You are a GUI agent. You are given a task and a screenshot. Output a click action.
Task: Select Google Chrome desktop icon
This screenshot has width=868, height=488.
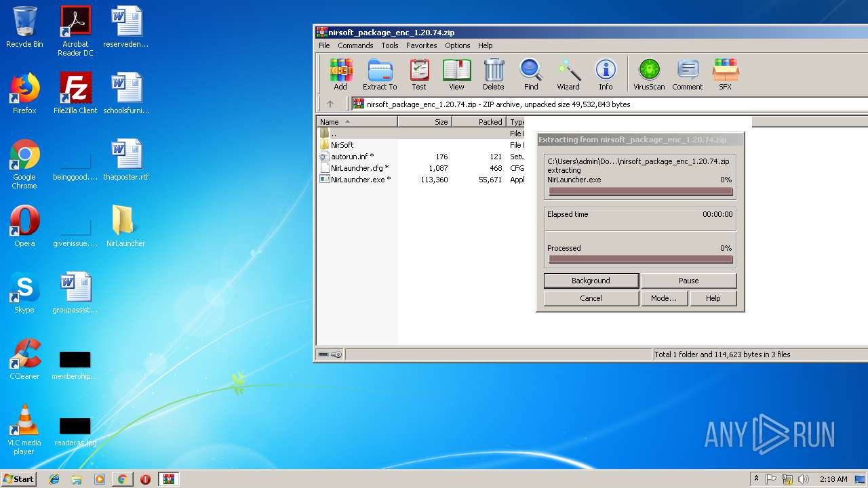(24, 164)
